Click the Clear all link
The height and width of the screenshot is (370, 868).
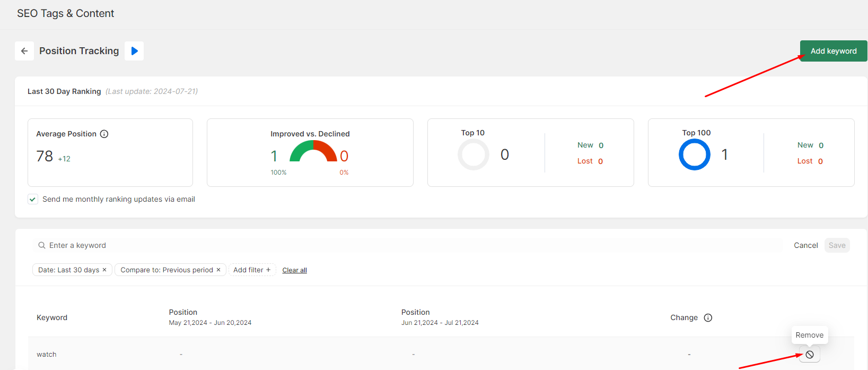pyautogui.click(x=294, y=270)
